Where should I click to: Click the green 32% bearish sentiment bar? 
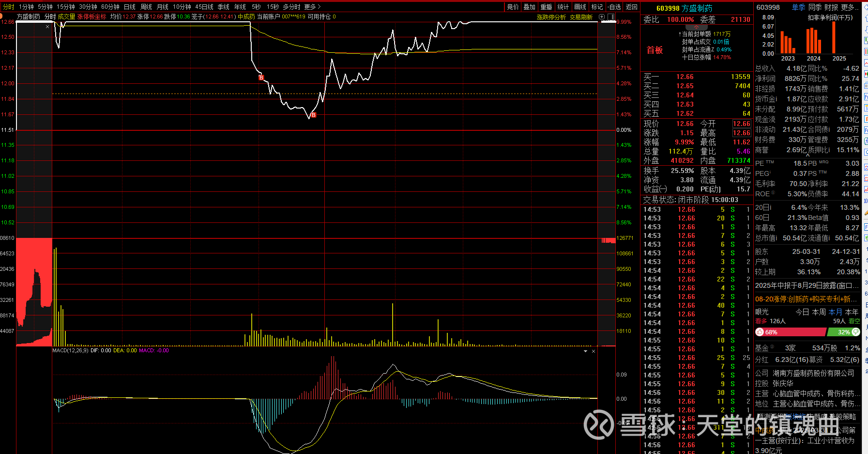(x=844, y=332)
